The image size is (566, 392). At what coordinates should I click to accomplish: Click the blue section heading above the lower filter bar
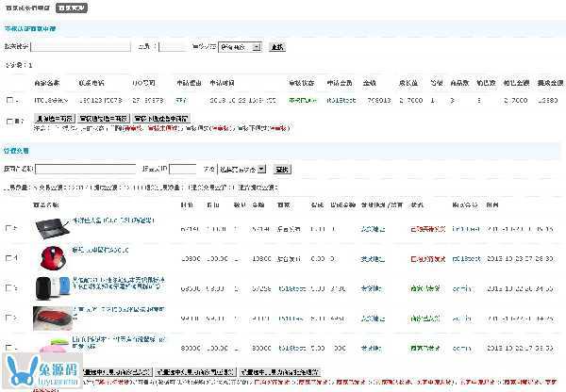(x=16, y=151)
